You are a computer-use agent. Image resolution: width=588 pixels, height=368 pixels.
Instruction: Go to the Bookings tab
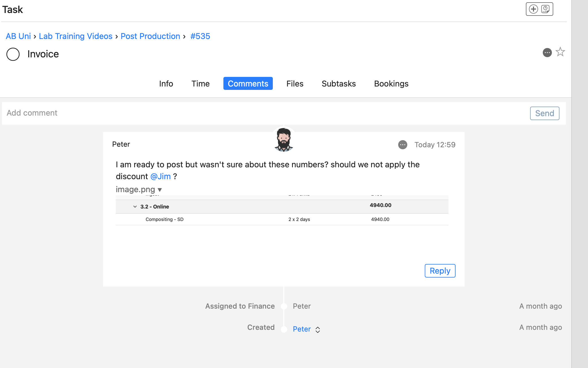pos(391,84)
